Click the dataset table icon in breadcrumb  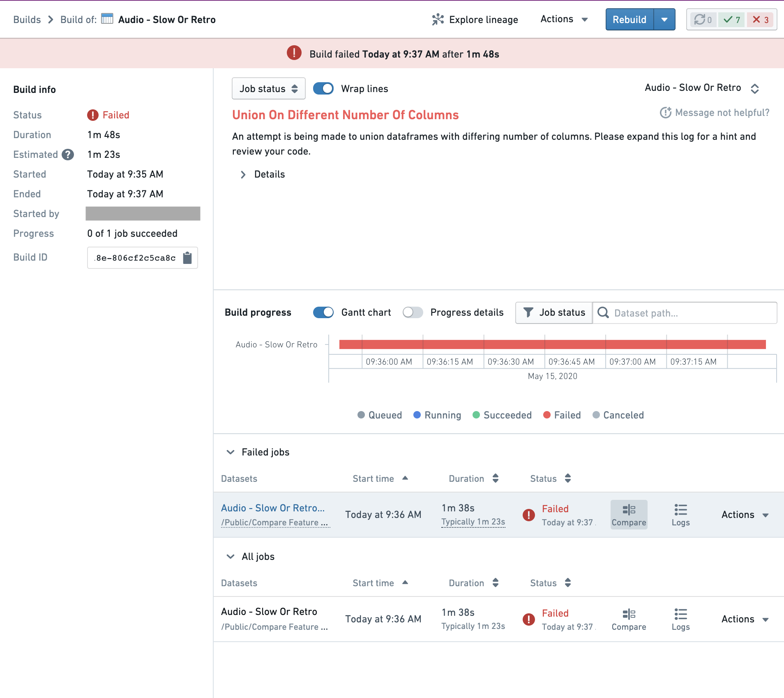coord(107,19)
